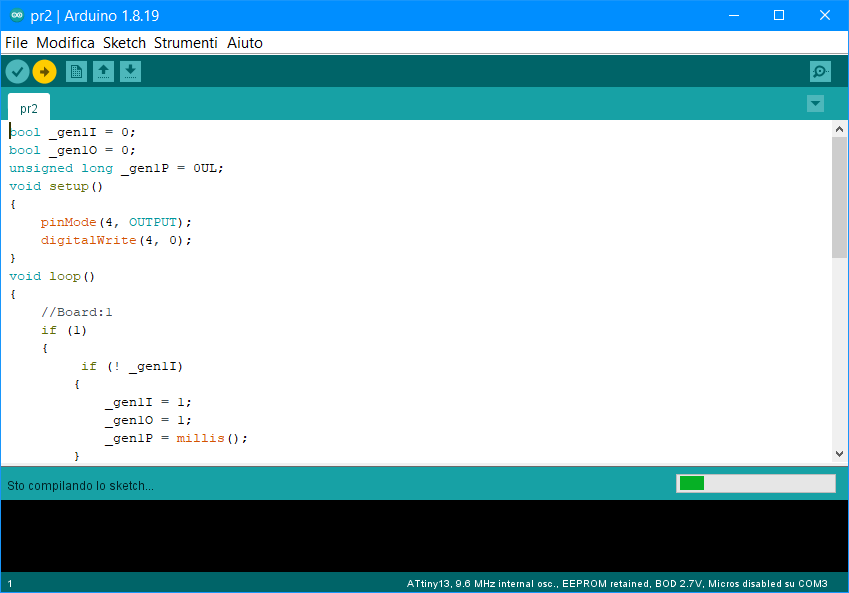Open the Sketch menu
The height and width of the screenshot is (593, 849).
pyautogui.click(x=124, y=43)
